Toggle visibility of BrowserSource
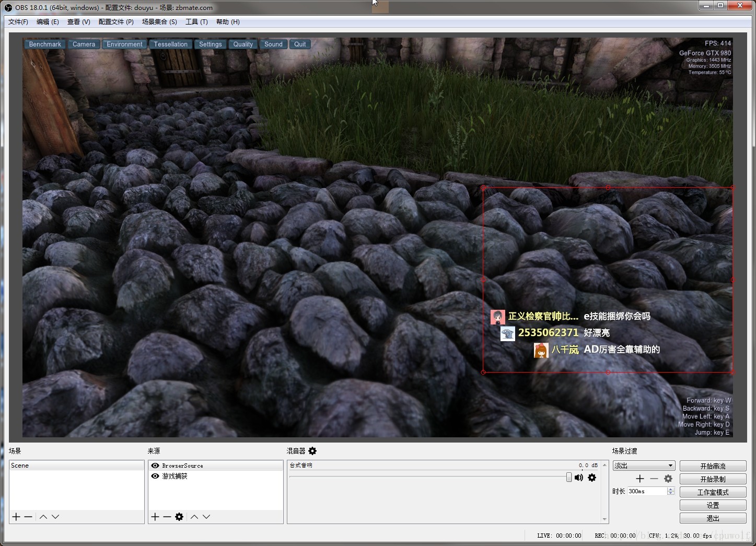The height and width of the screenshot is (546, 756). click(155, 466)
